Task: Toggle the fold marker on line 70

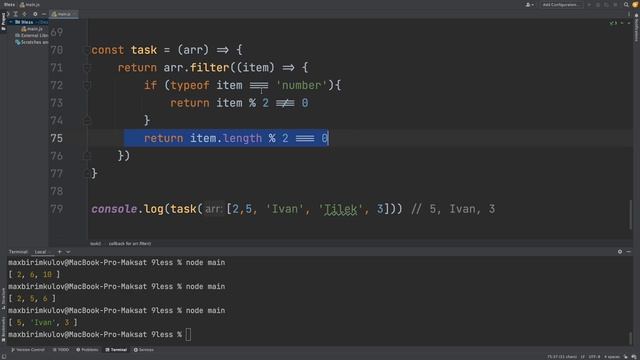Action: [86, 50]
